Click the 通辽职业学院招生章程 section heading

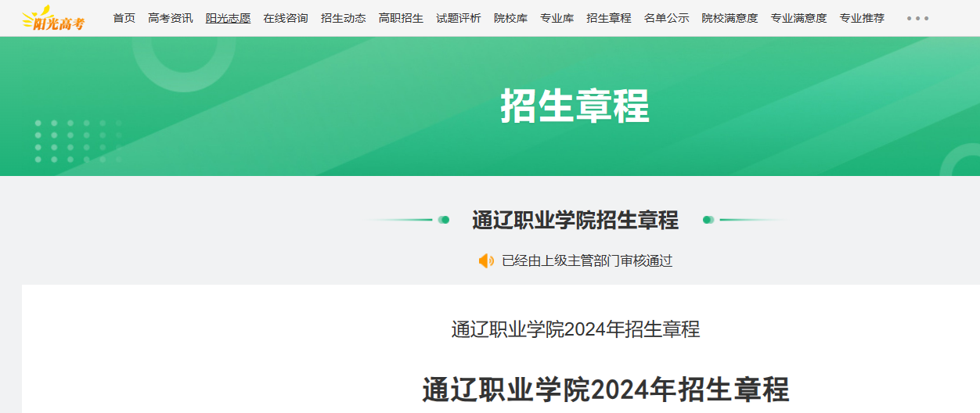tap(575, 220)
